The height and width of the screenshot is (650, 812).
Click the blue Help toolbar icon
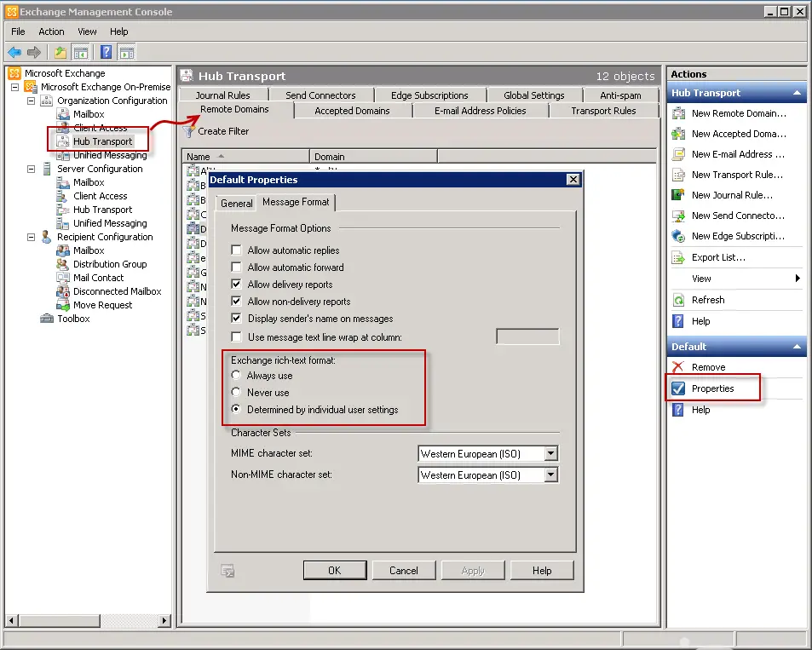[107, 52]
